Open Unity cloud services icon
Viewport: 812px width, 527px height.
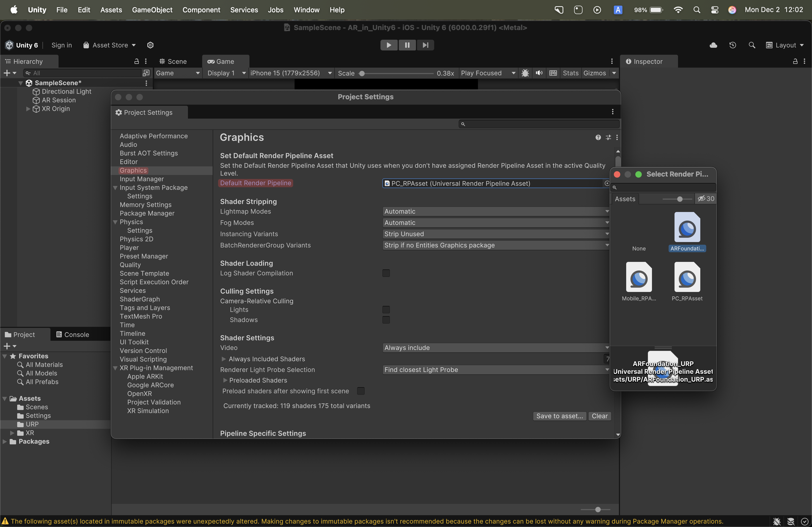point(713,45)
